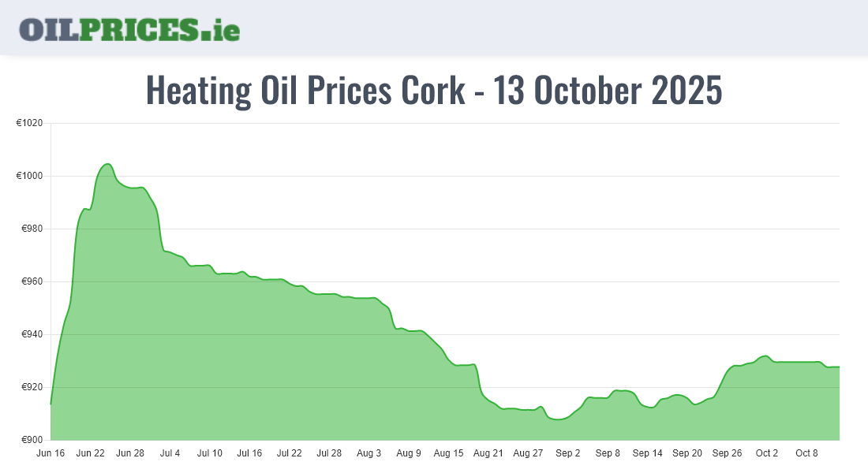Click the Oct 8 date label
This screenshot has height=473, width=868.
tap(806, 453)
